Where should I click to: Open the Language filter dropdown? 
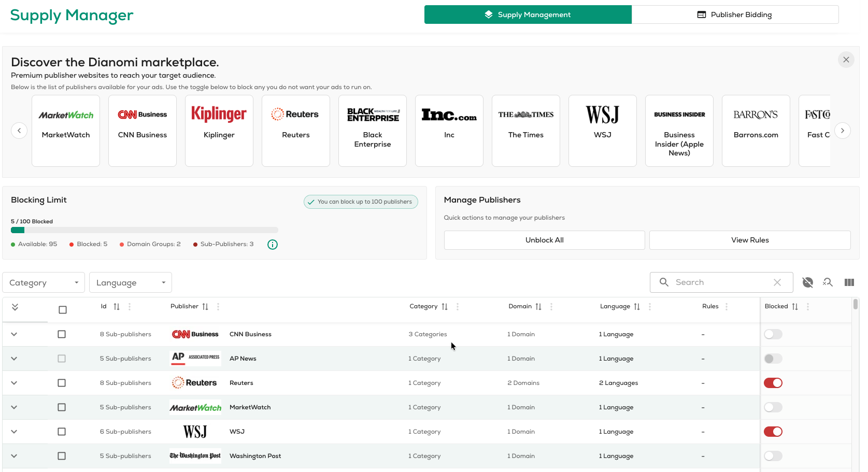(131, 282)
